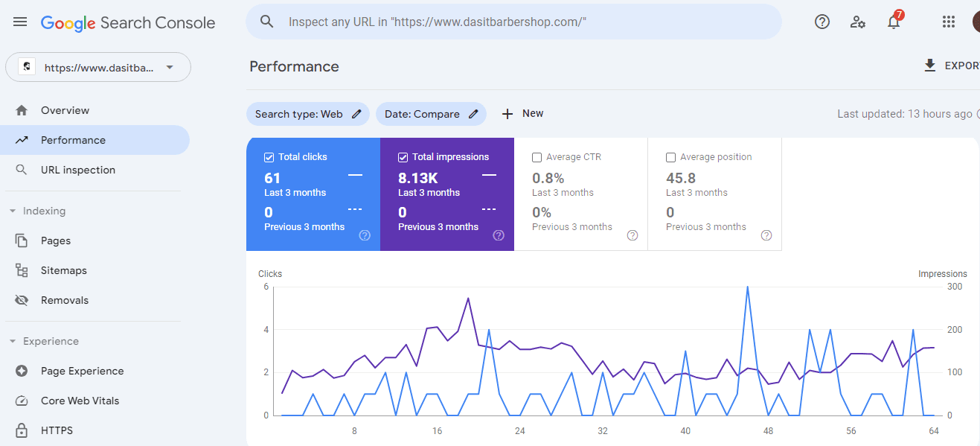Uncheck the Total clicks checkbox

coord(269,157)
